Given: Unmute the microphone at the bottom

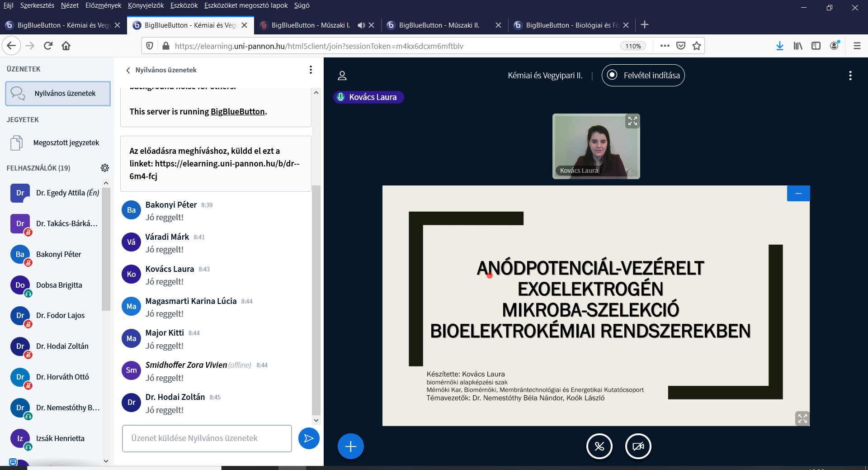Looking at the screenshot, I should coord(599,446).
